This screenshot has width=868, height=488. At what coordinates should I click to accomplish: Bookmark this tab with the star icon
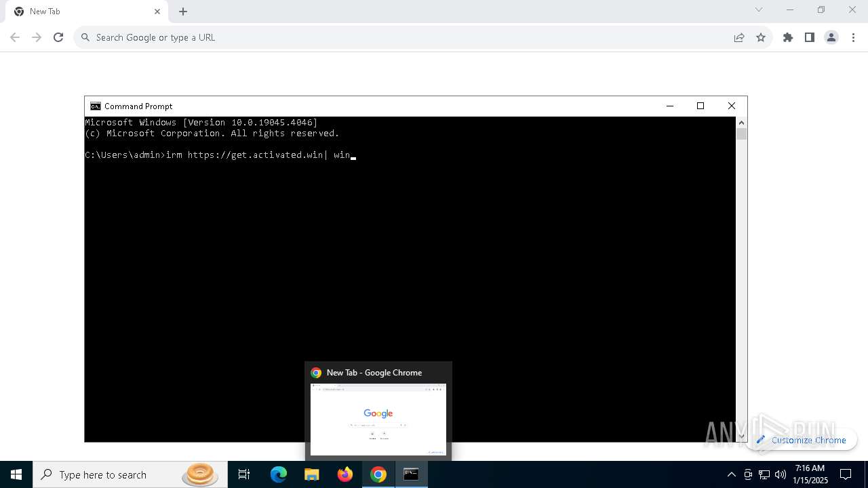pos(761,37)
